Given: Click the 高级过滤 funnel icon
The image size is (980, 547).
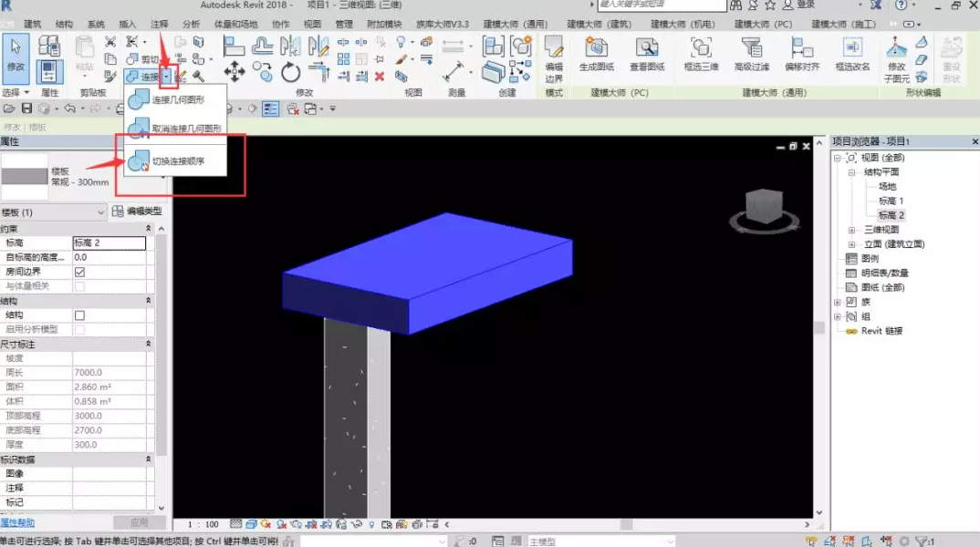Looking at the screenshot, I should (752, 50).
